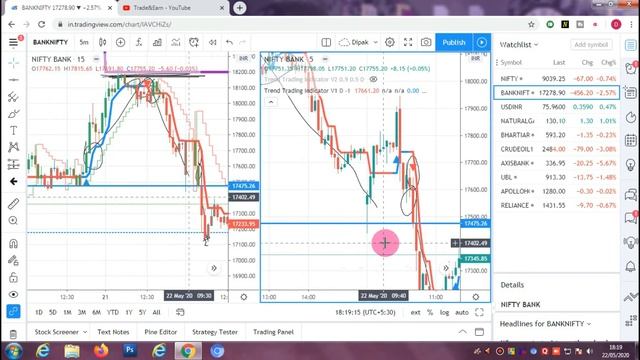Toggle log scale mode
Screen dimensions: 640x360
(444, 312)
